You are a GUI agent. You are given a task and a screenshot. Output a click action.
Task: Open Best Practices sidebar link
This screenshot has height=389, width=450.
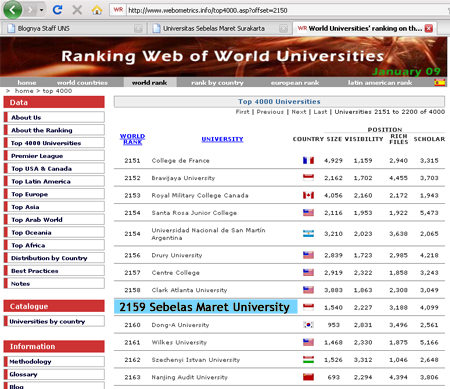pos(54,271)
